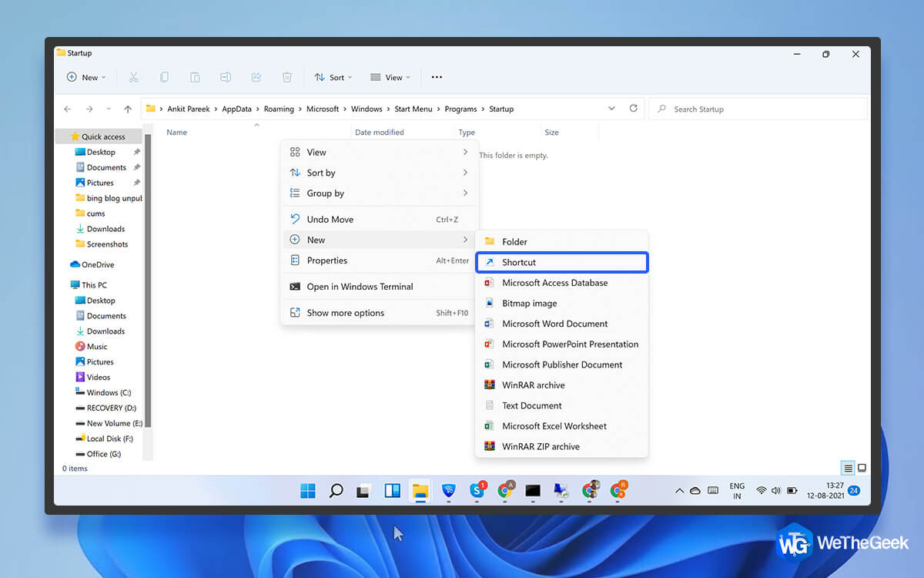Create Microsoft Excel Worksheet
The width and height of the screenshot is (924, 578).
coord(562,425)
